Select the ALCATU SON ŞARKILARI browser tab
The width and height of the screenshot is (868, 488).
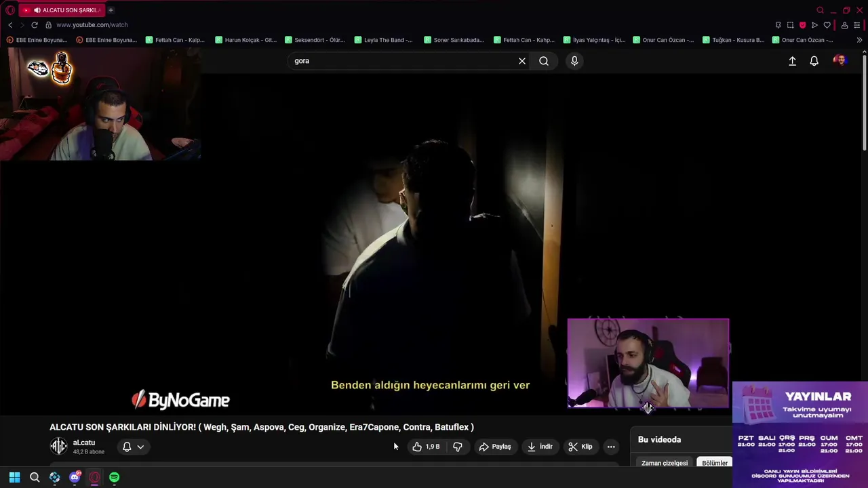coord(62,10)
